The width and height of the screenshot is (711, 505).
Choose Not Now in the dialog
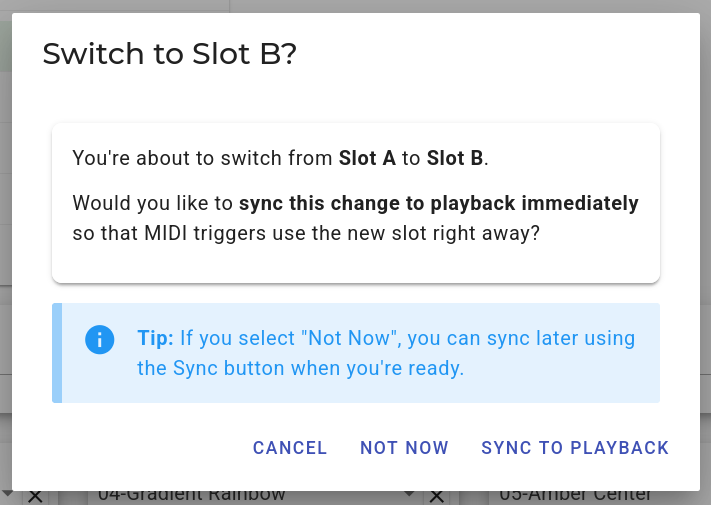click(x=404, y=448)
